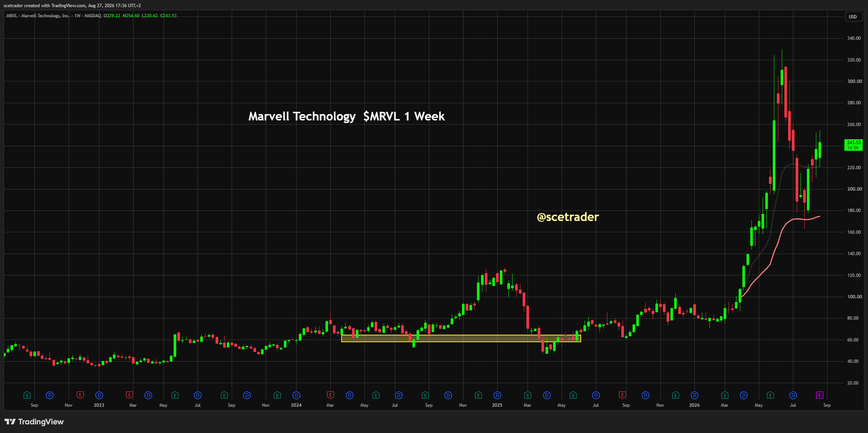Screen dimensions: 868x433
Task: Click the dividend marker above the 2026 label
Action: point(694,395)
